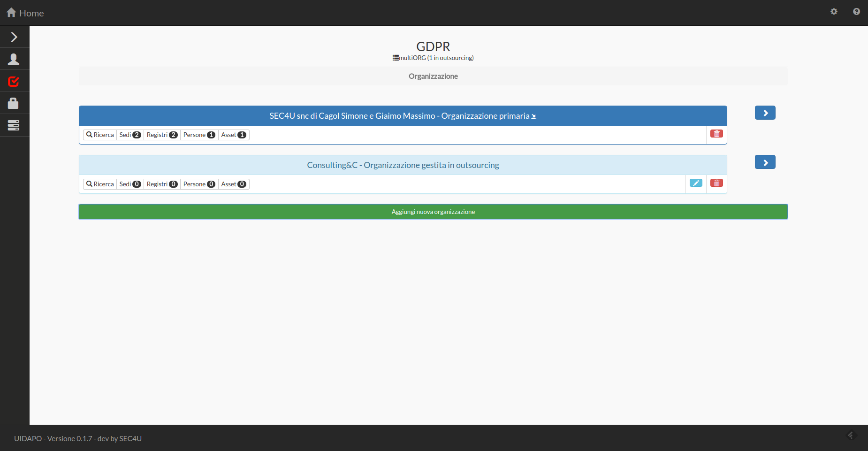This screenshot has height=451, width=868.
Task: Open Ricerca for SEC4U organization
Action: click(x=100, y=135)
